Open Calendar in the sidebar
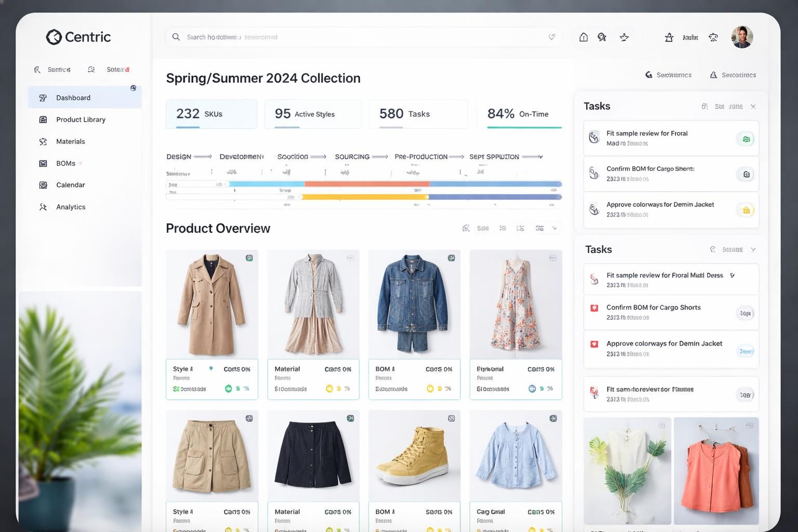 pyautogui.click(x=85, y=185)
